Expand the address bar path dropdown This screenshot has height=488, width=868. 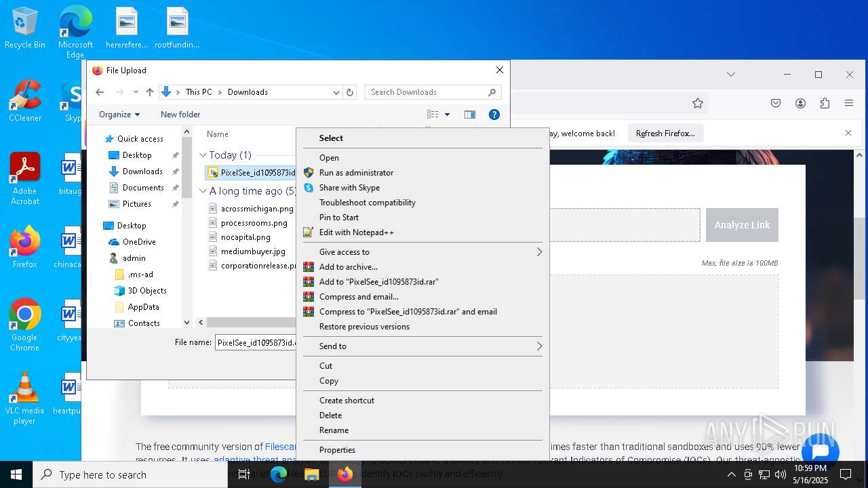336,92
